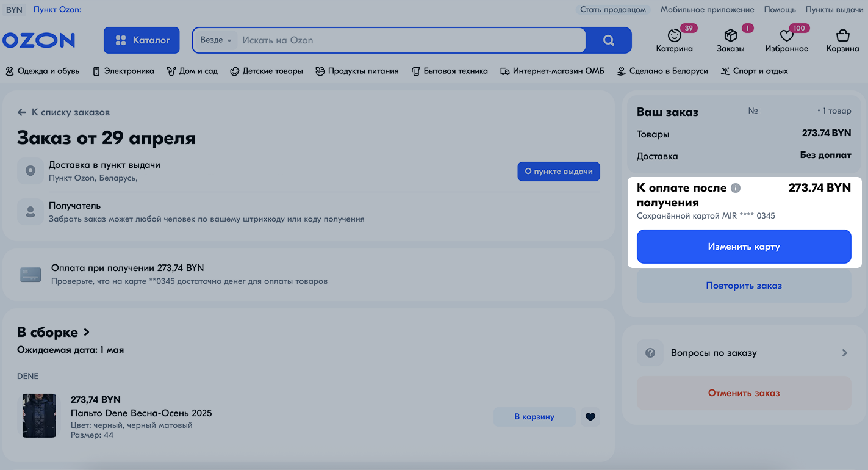Open Стать продавцом link
The width and height of the screenshot is (868, 470).
612,10
